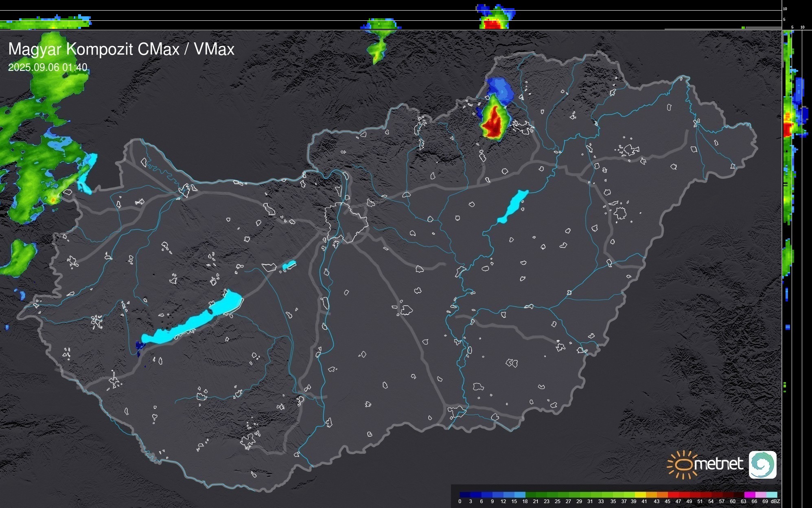Click the blue echo above the storm

click(x=501, y=89)
